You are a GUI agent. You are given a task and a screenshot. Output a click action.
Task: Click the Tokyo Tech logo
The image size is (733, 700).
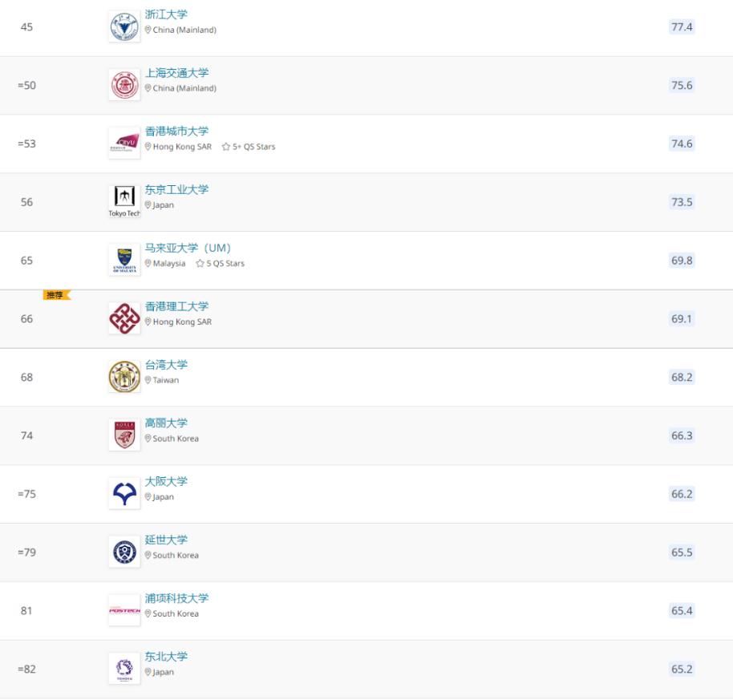pos(124,202)
